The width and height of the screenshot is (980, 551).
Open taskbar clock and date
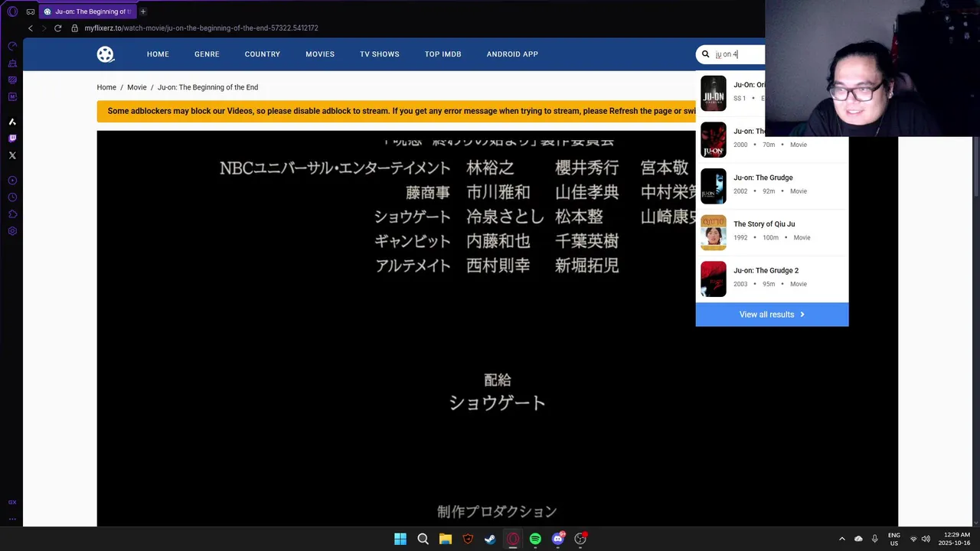pyautogui.click(x=954, y=539)
